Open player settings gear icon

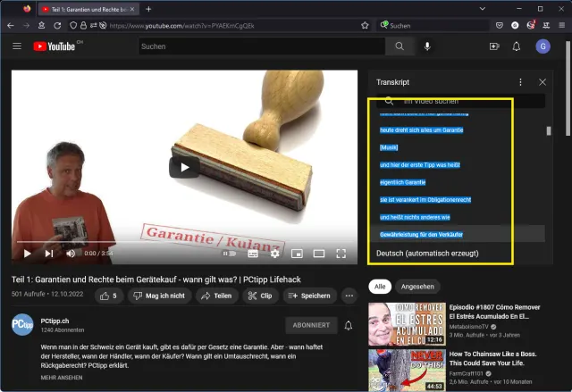click(274, 254)
